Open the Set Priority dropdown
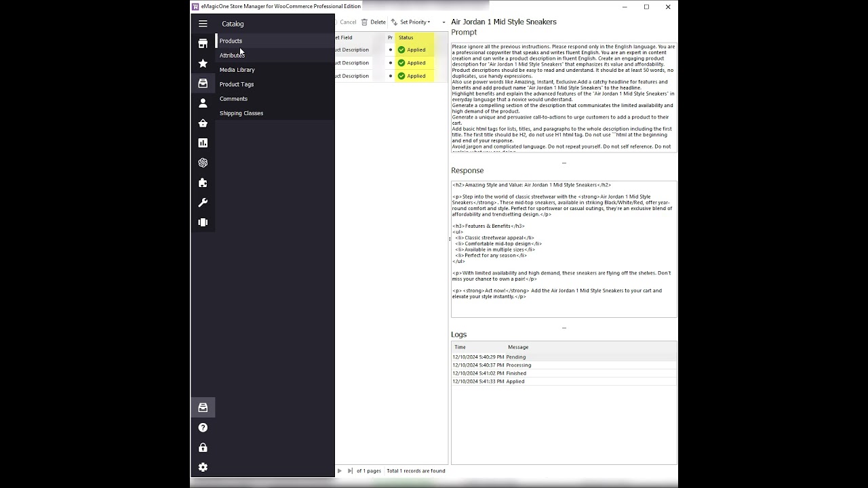Viewport: 868px width, 488px height. coord(411,22)
